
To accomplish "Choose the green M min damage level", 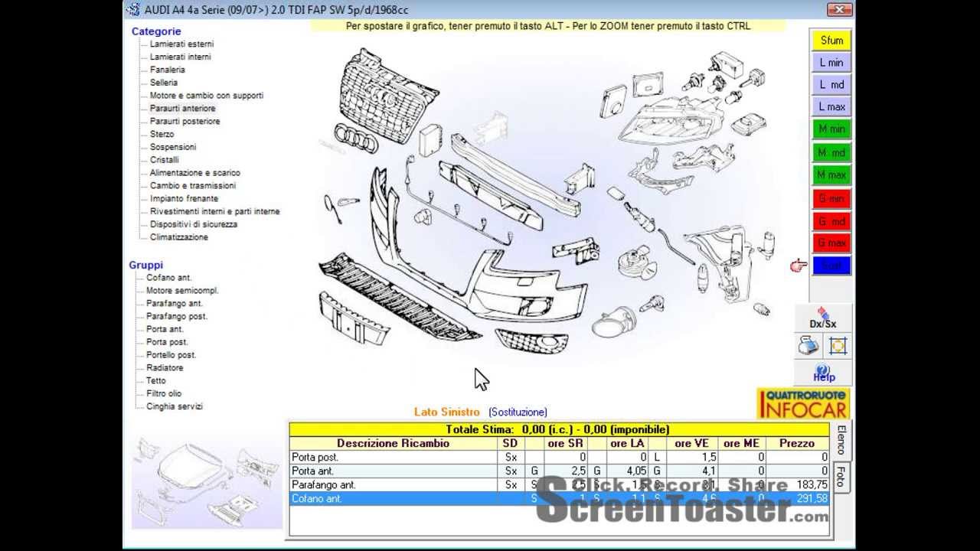I will pos(831,129).
